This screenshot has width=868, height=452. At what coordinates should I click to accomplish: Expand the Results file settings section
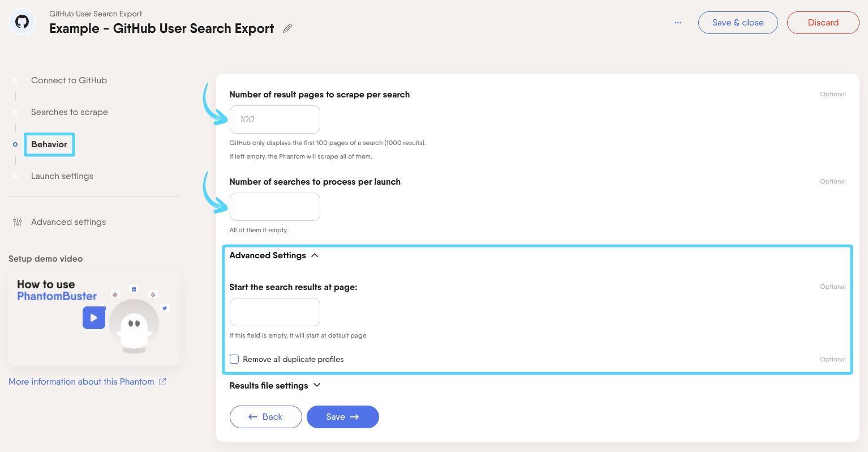(x=275, y=386)
